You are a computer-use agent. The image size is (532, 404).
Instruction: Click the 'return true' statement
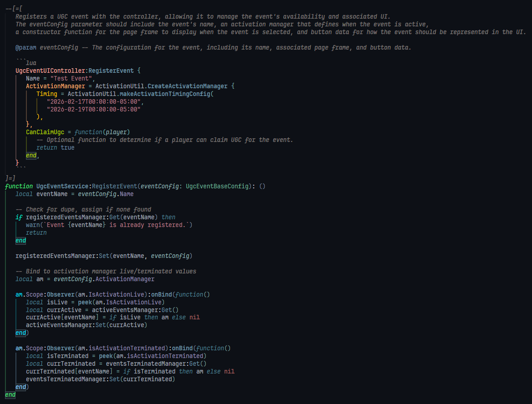55,147
